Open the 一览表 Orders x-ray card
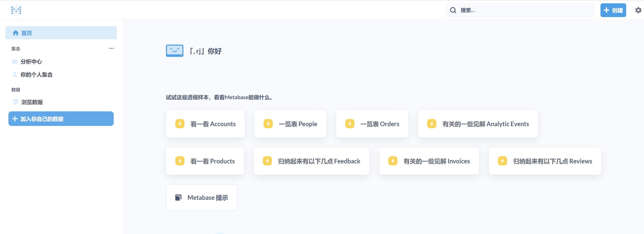 point(372,124)
